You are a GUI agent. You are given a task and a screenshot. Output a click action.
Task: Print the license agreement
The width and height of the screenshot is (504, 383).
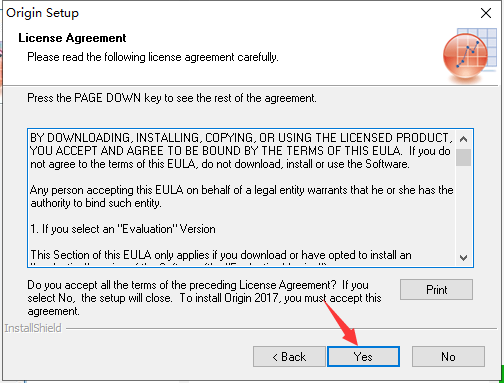436,289
